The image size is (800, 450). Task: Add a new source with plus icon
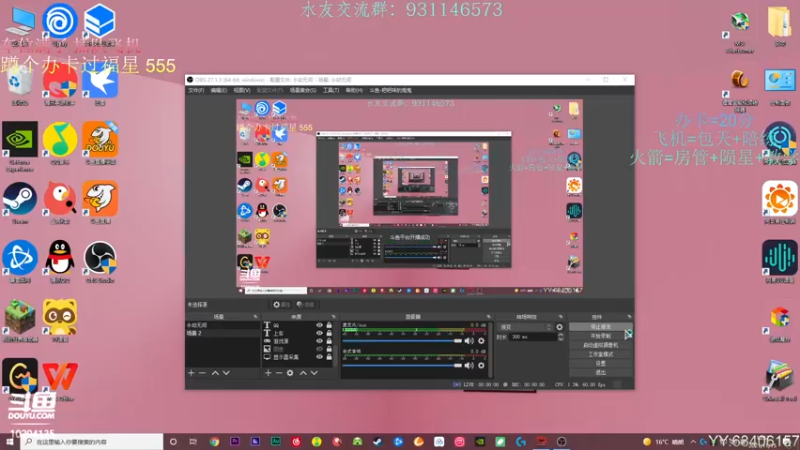[x=268, y=373]
